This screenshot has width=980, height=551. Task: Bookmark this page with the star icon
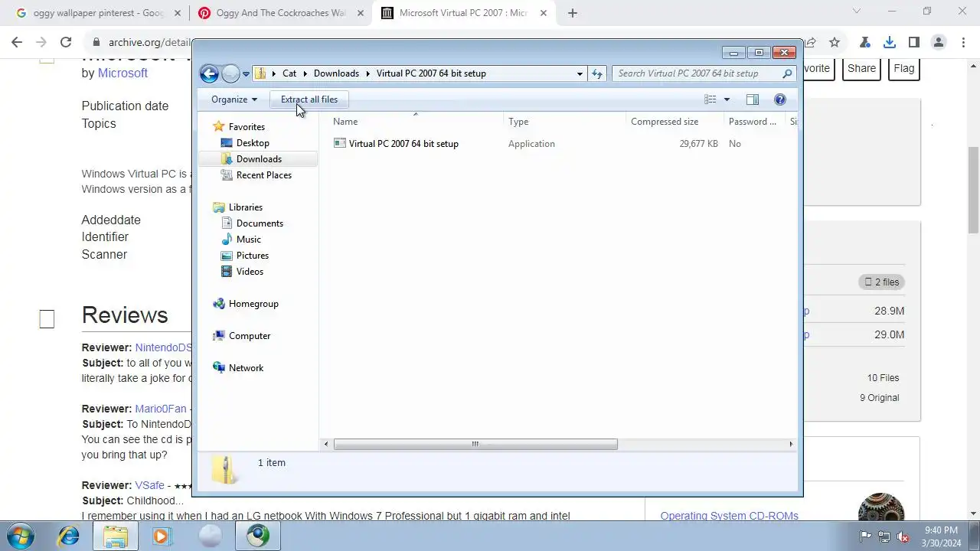click(835, 43)
